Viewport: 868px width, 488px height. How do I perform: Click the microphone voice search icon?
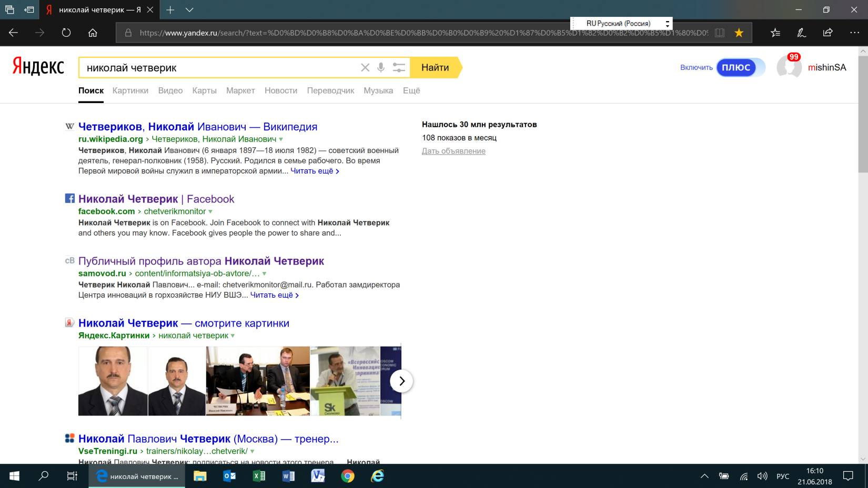381,67
